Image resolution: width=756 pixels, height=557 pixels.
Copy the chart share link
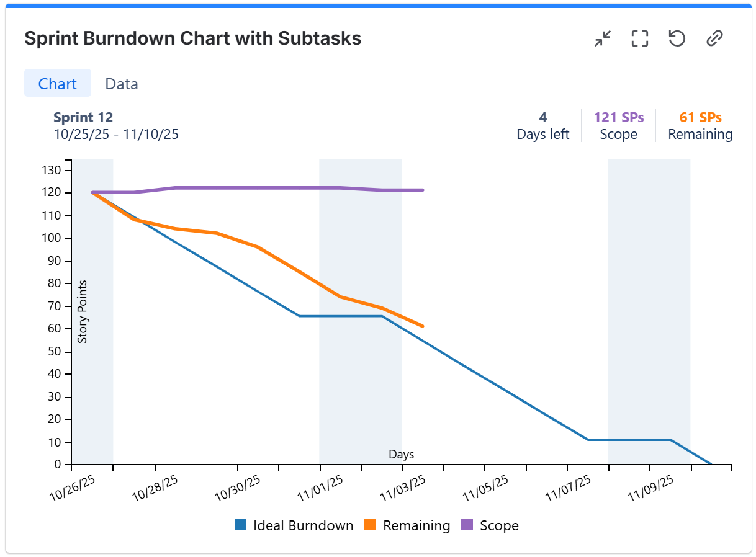pos(714,38)
